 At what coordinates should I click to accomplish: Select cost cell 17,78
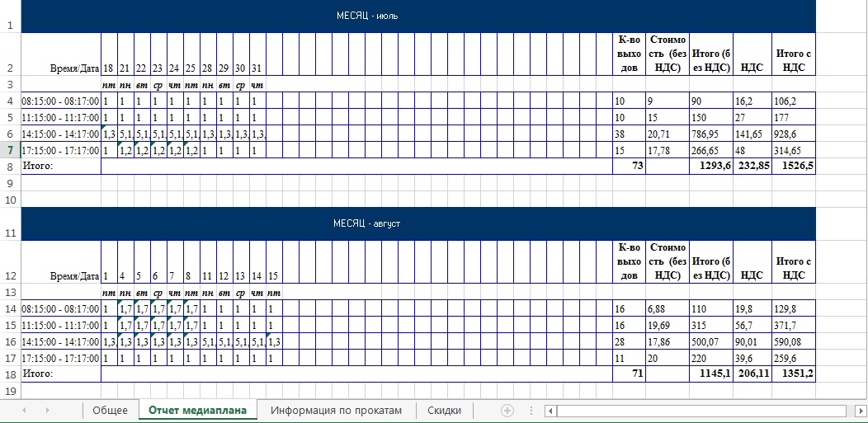[x=667, y=150]
